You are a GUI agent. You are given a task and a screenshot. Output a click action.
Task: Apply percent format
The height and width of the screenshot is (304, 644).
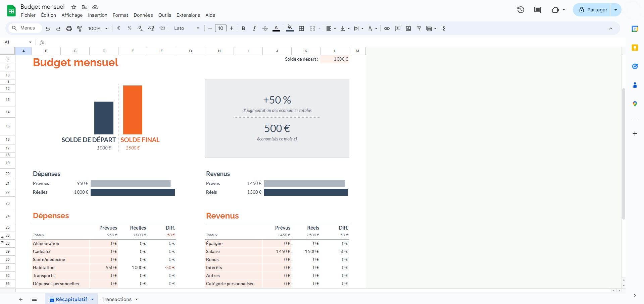tap(129, 28)
